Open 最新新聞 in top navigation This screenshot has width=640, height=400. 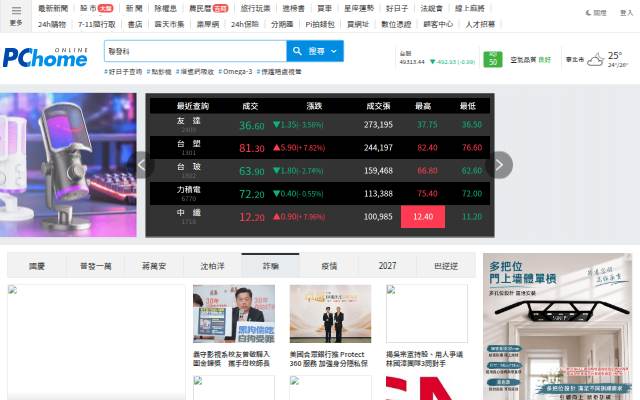[53, 8]
